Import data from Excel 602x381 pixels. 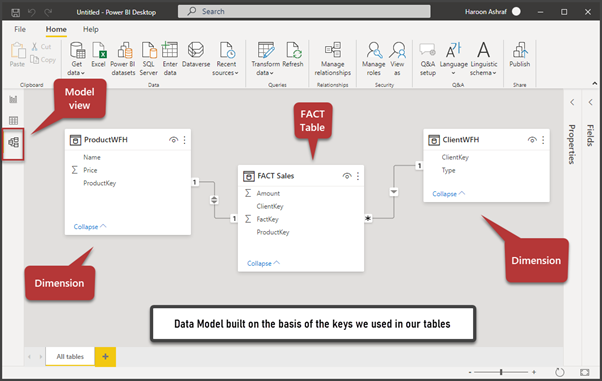pyautogui.click(x=99, y=55)
